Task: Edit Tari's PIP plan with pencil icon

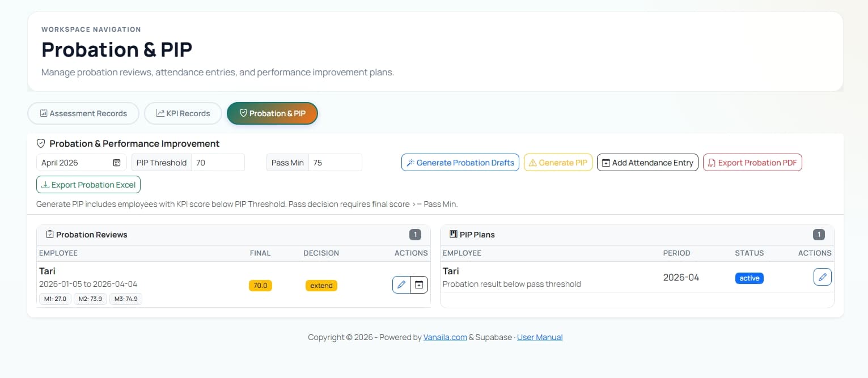Action: [823, 277]
